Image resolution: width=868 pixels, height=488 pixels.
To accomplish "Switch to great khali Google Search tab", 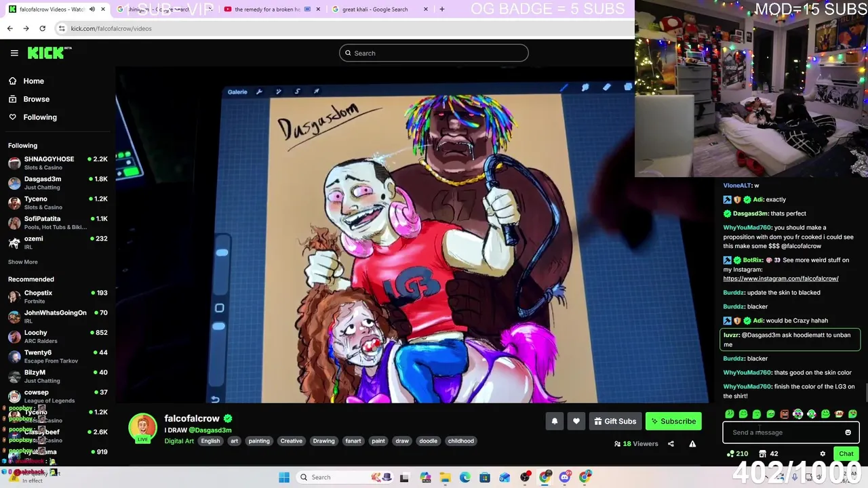I will pos(375,9).
